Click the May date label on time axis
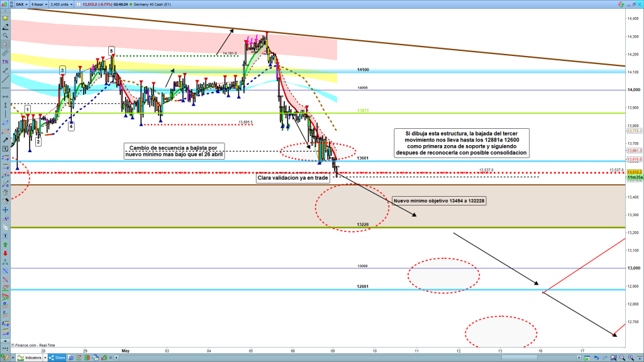Screen dimensions: 644x362 [x=125, y=350]
